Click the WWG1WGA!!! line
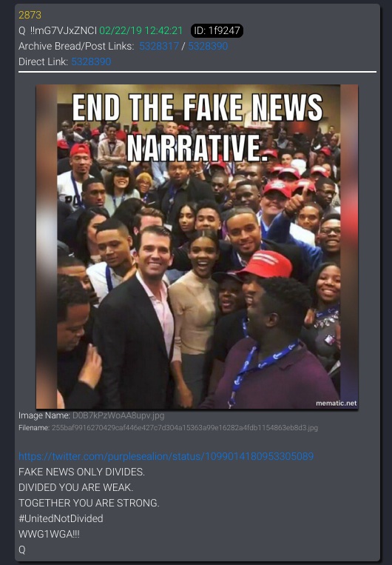Image resolution: width=392 pixels, height=565 pixels. point(49,534)
